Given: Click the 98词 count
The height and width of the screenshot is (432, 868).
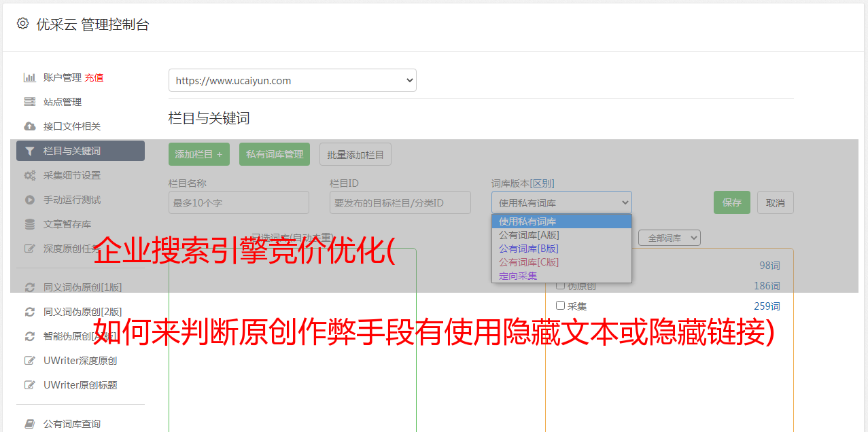Looking at the screenshot, I should point(769,265).
